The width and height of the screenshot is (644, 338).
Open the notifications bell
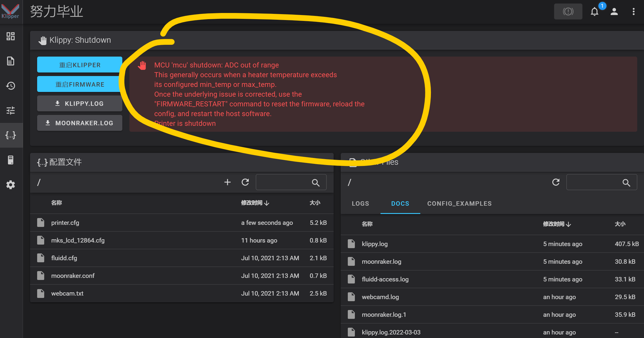tap(595, 11)
